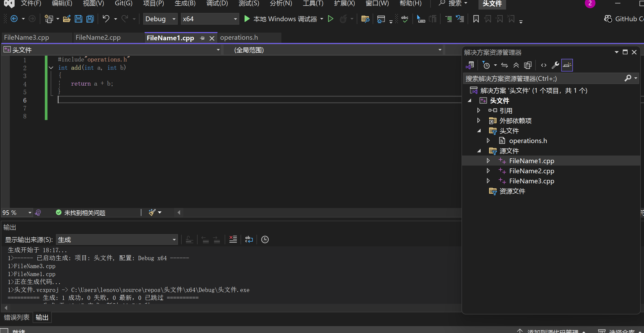Click the bookmark icon in the toolbar
644x333 pixels.
(x=476, y=19)
